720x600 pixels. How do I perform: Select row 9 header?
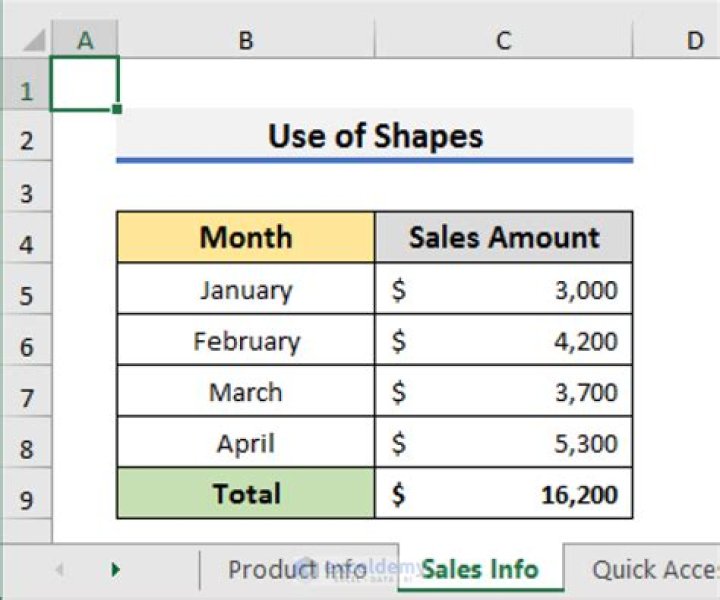coord(26,493)
